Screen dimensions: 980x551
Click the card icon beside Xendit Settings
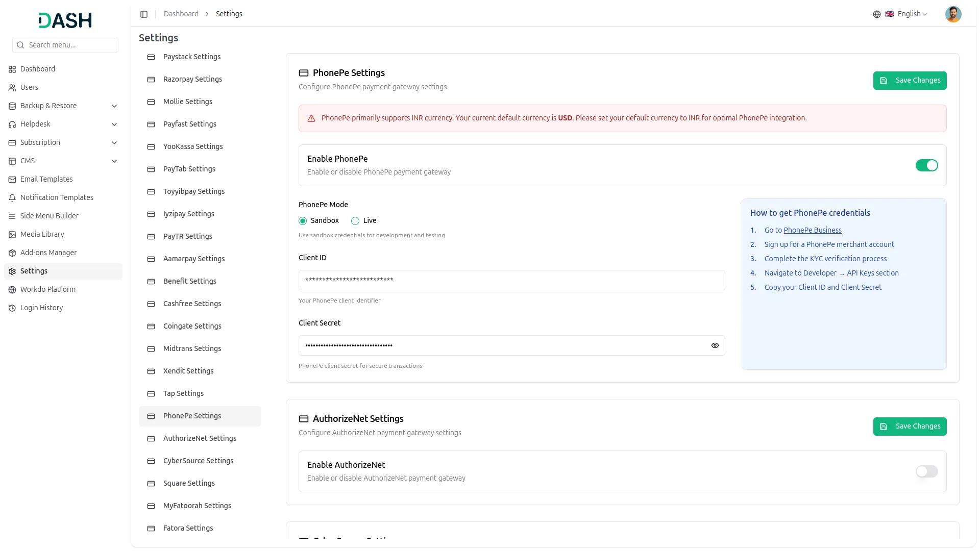151,371
